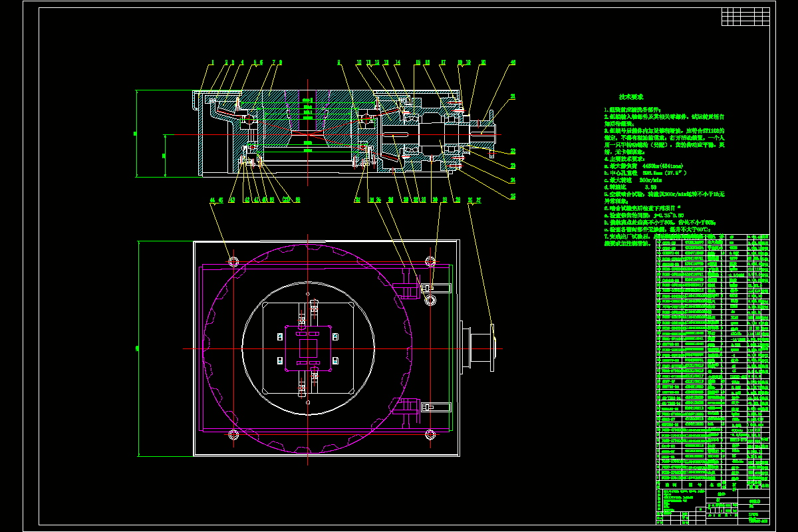
Task: Select the magenta toothed ring gear circle
Action: [307, 348]
